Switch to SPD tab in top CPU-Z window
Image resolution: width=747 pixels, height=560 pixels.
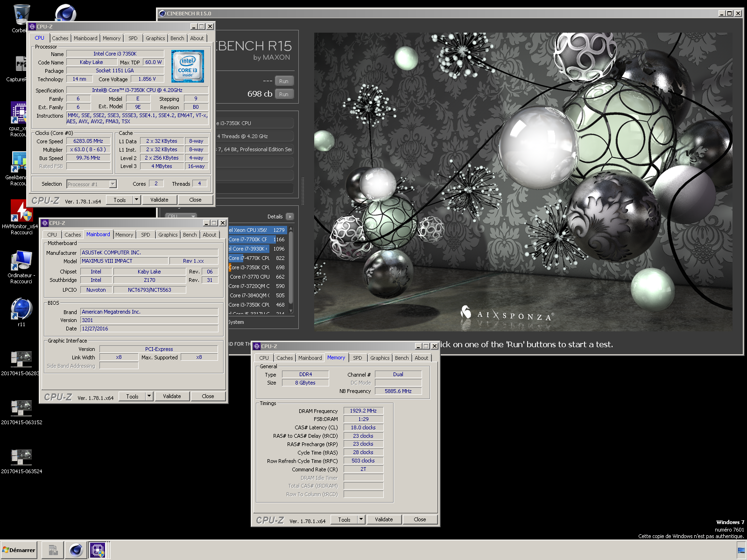(133, 38)
